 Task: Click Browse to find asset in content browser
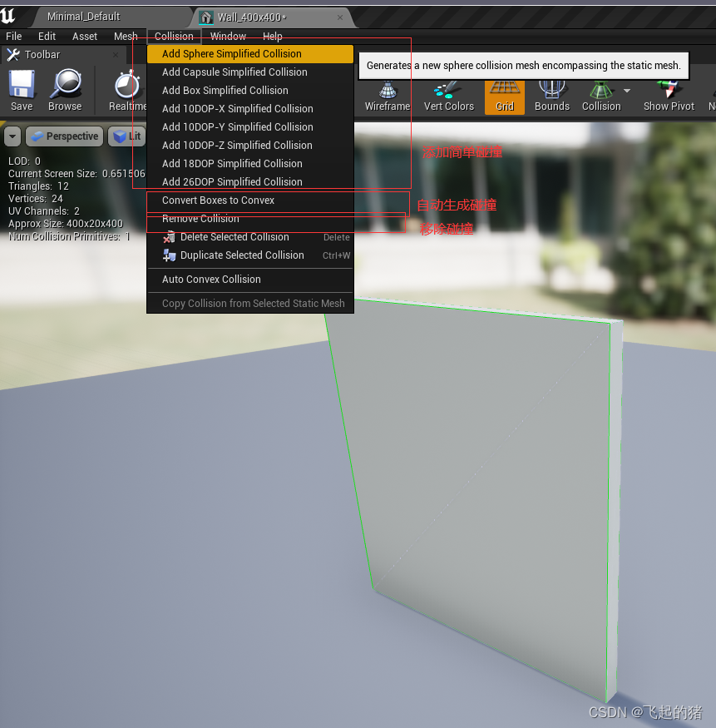click(x=65, y=91)
